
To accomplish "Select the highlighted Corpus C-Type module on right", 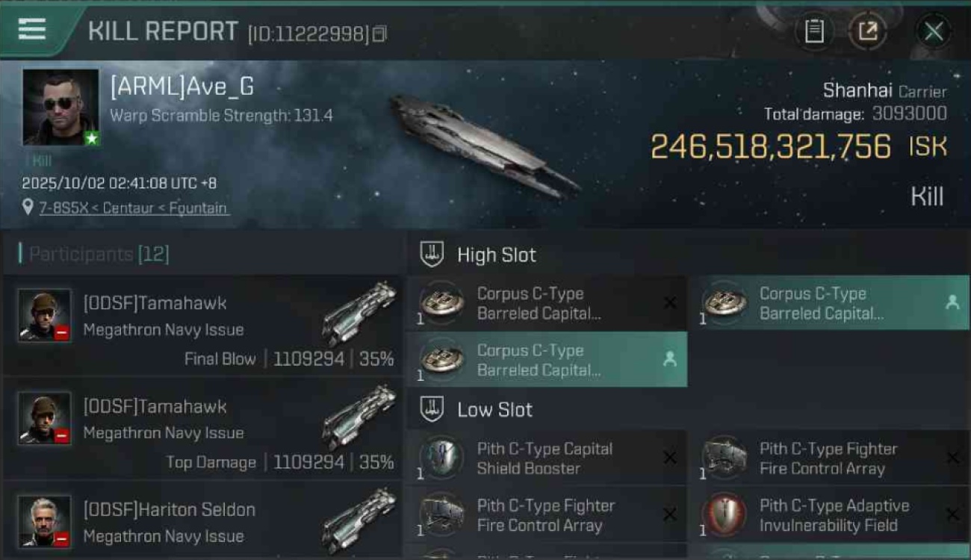I will coord(828,302).
